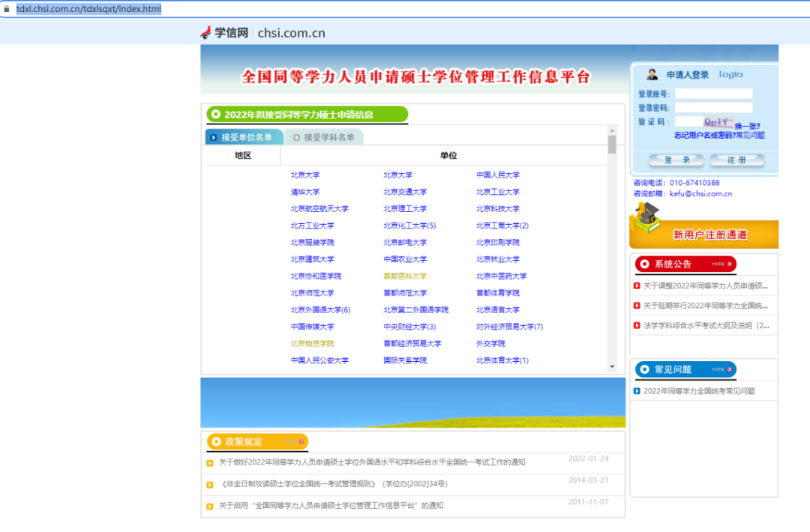The image size is (810, 532).
Task: Click the applicant login user avatar icon
Action: pos(652,74)
